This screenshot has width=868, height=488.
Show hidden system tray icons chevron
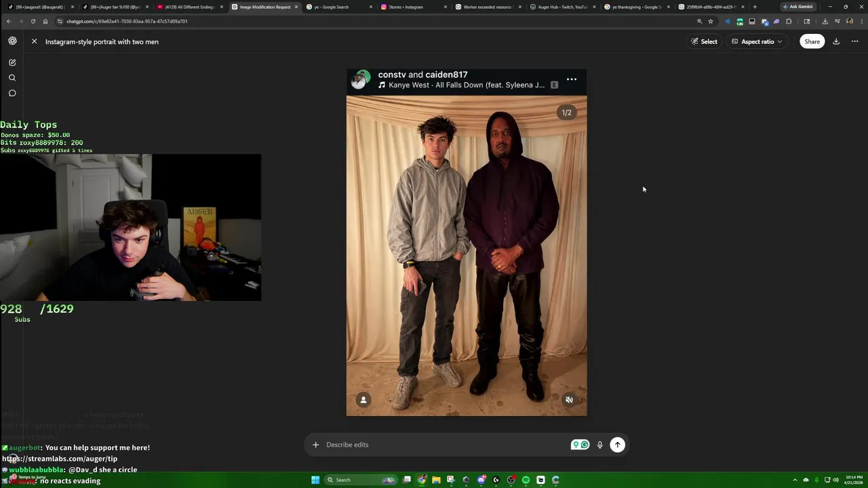795,480
